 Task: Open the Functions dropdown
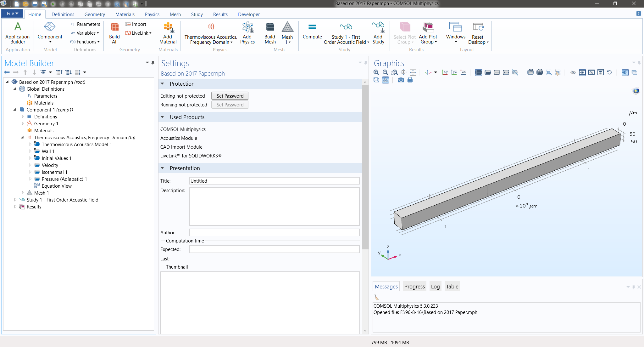tap(85, 42)
